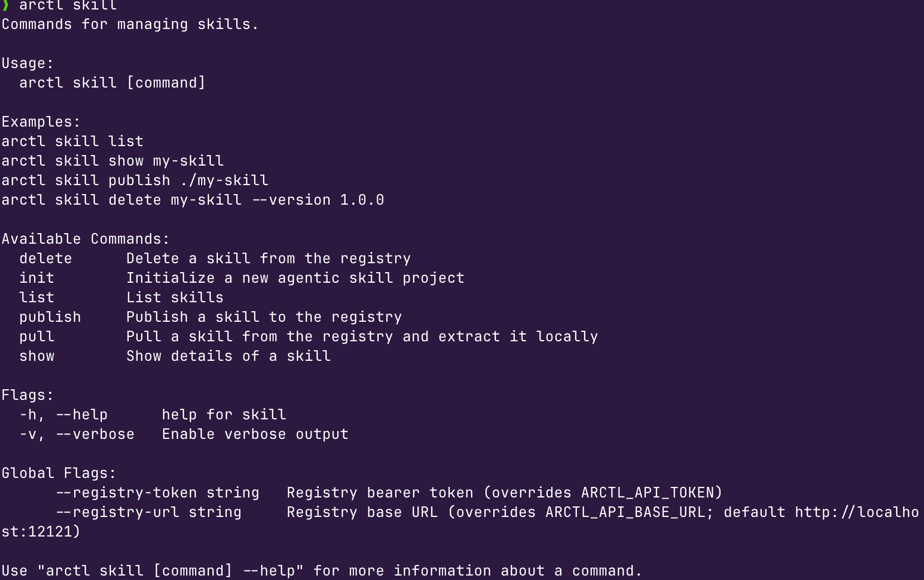The width and height of the screenshot is (924, 580).
Task: Click the "Global Flags:" heading
Action: (x=59, y=473)
